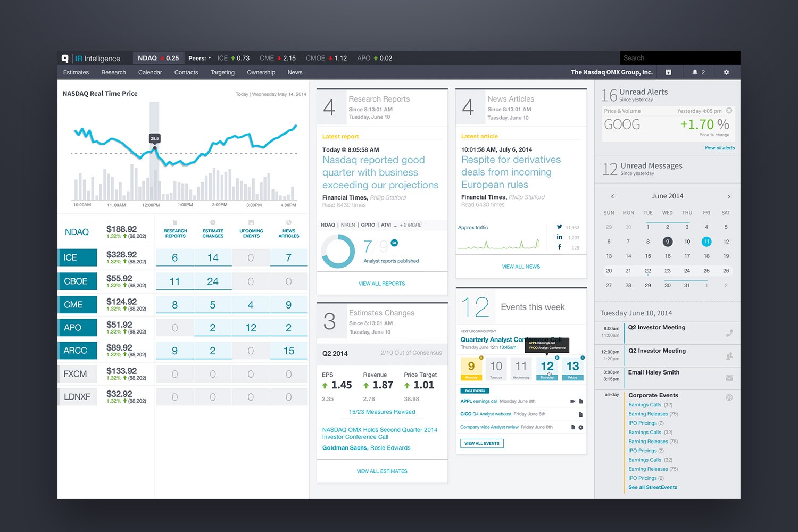The image size is (798, 532).
Task: Select June 11 on the calendar
Action: point(706,242)
